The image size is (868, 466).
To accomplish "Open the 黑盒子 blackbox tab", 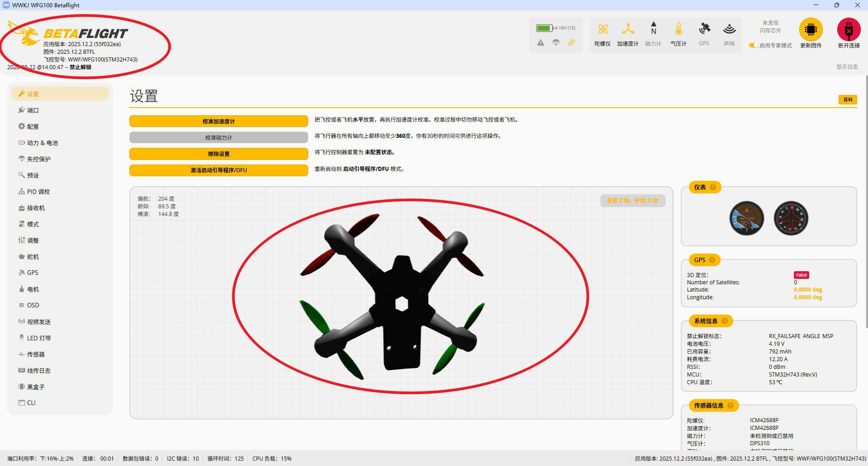I will (60, 387).
